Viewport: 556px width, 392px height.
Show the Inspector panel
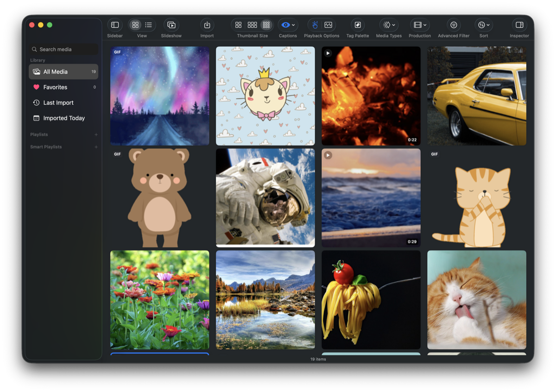(x=518, y=25)
